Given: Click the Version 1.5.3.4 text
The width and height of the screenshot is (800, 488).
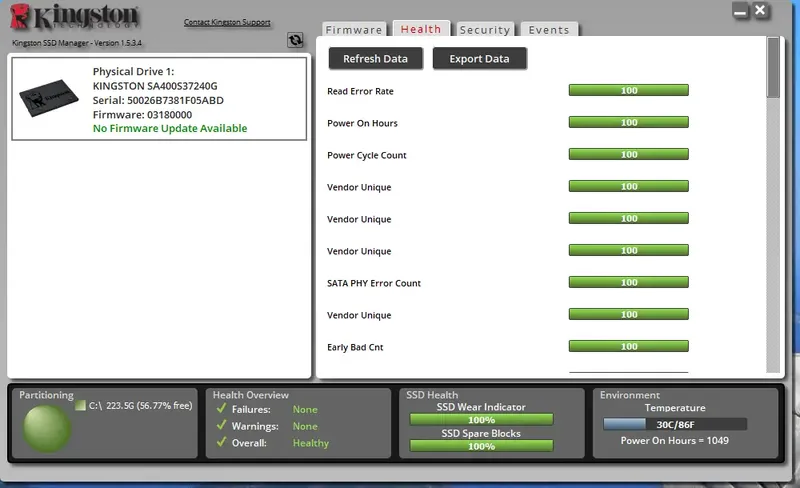Looking at the screenshot, I should coord(118,43).
